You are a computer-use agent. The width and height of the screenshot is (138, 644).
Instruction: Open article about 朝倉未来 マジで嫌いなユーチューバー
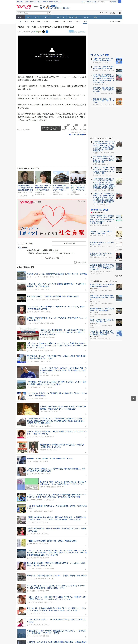pos(57,319)
